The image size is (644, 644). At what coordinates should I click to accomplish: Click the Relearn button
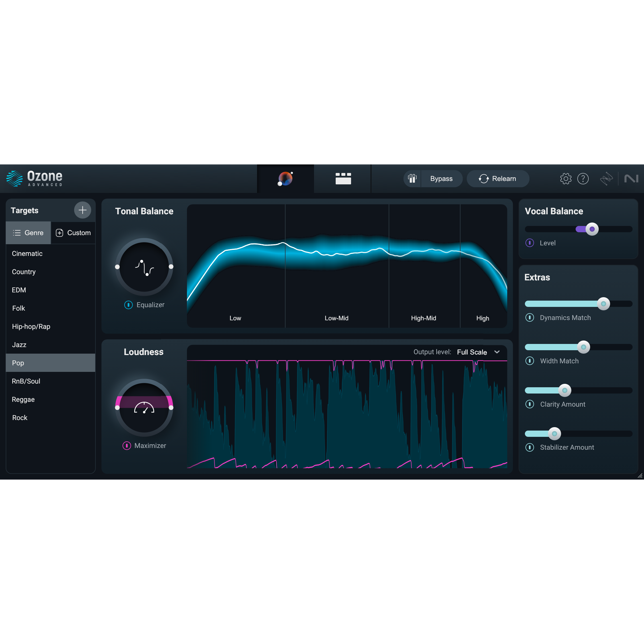click(498, 179)
